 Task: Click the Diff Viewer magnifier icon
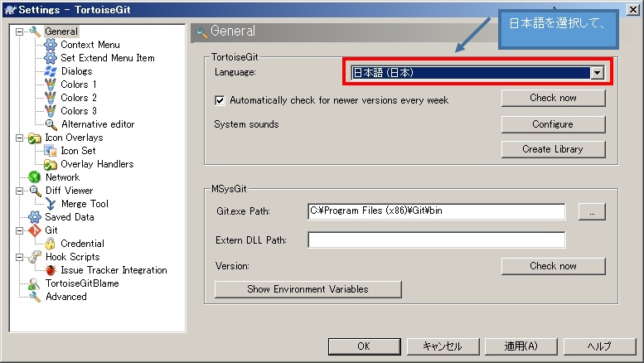tap(36, 191)
